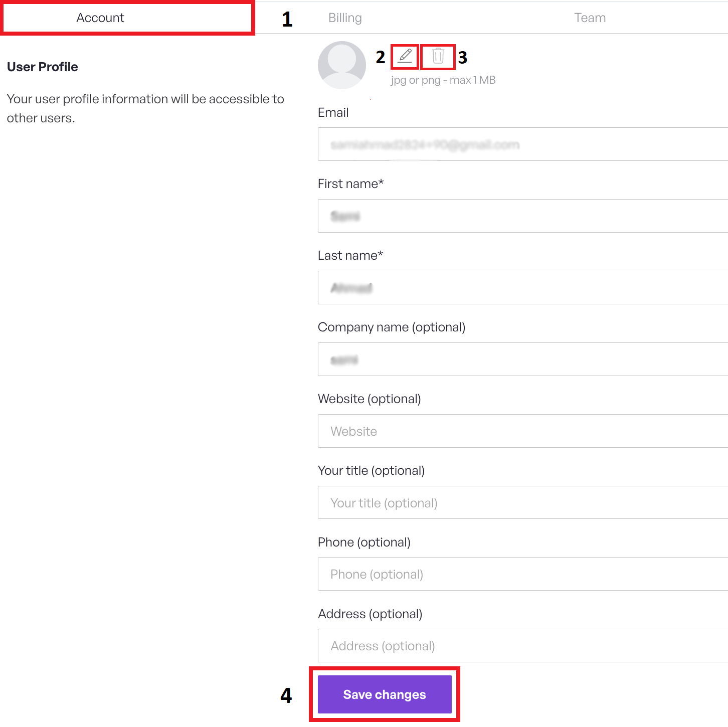Focus the Your title input field
Screen dimensions: 728x727
(521, 502)
